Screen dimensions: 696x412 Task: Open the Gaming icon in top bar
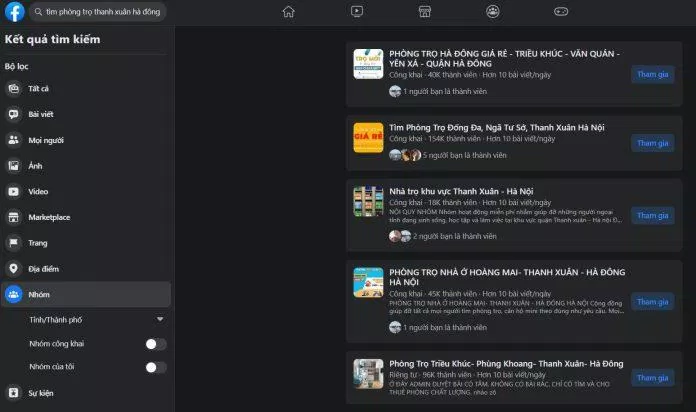click(x=561, y=12)
